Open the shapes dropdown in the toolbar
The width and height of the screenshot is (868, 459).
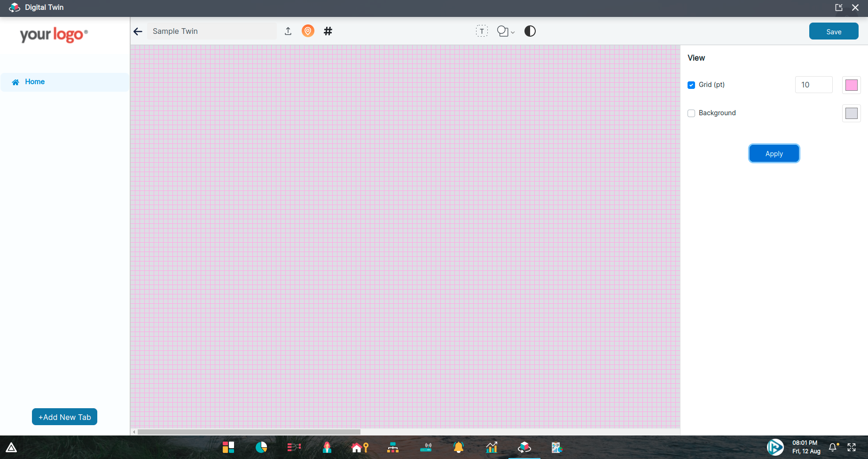(x=505, y=31)
